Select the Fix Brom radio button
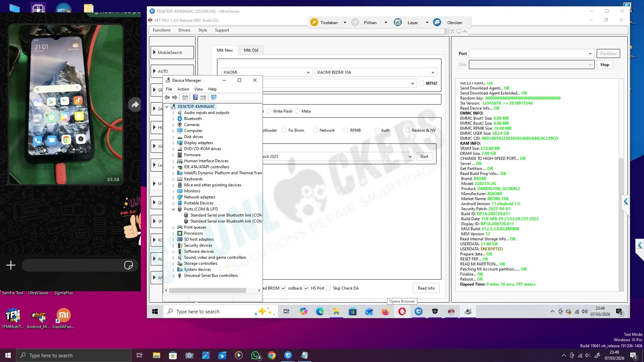 point(284,130)
